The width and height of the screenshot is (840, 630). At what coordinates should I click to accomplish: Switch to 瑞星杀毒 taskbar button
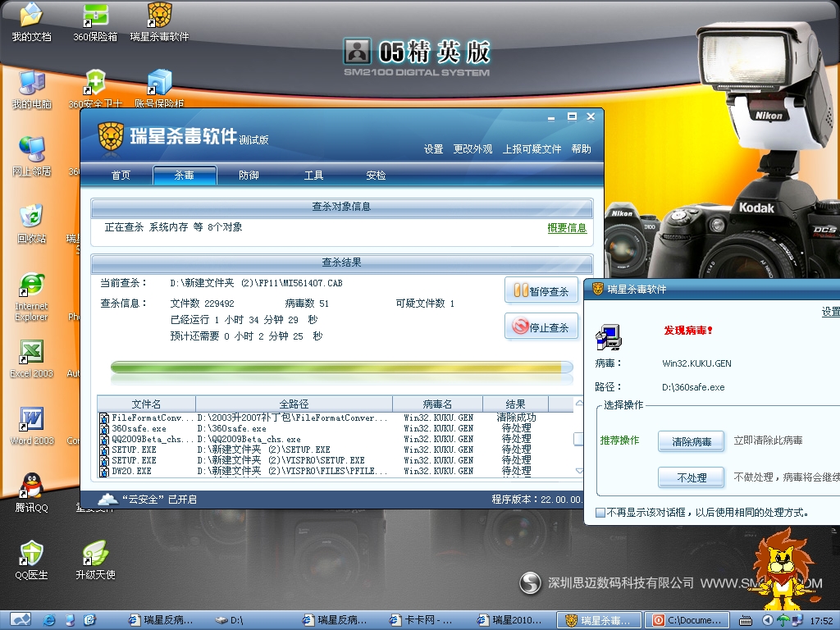pyautogui.click(x=600, y=620)
